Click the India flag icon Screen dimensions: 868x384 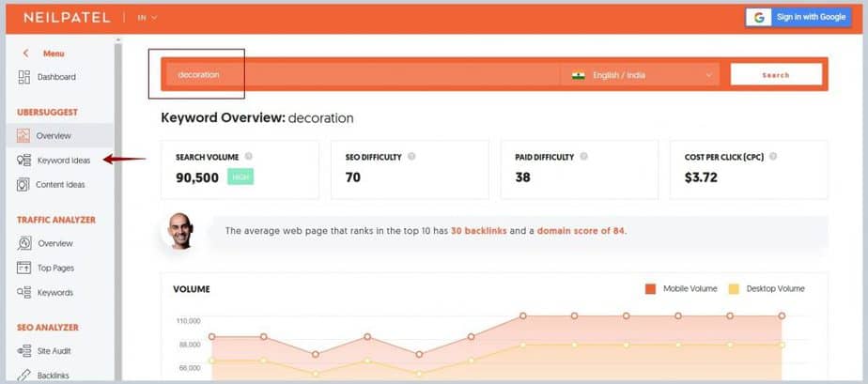point(579,75)
